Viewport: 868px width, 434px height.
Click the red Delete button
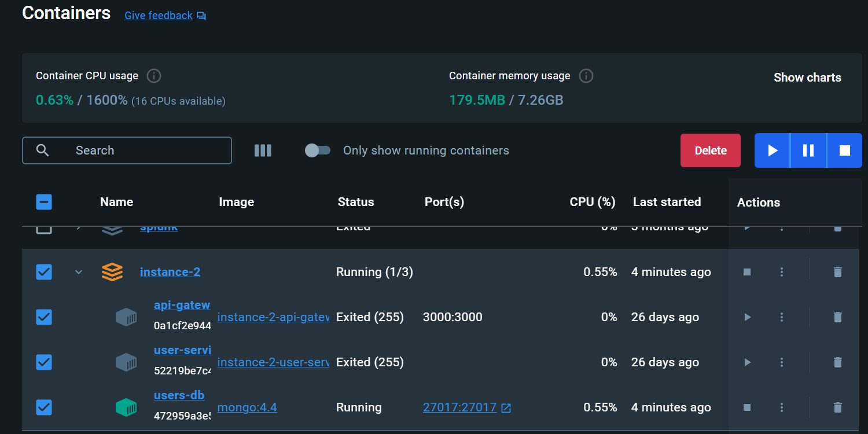pos(710,150)
